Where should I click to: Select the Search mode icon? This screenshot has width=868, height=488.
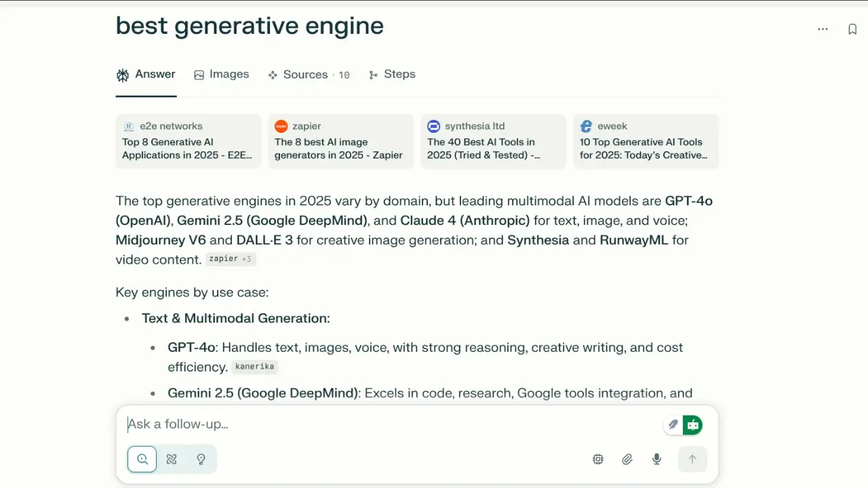coord(142,459)
